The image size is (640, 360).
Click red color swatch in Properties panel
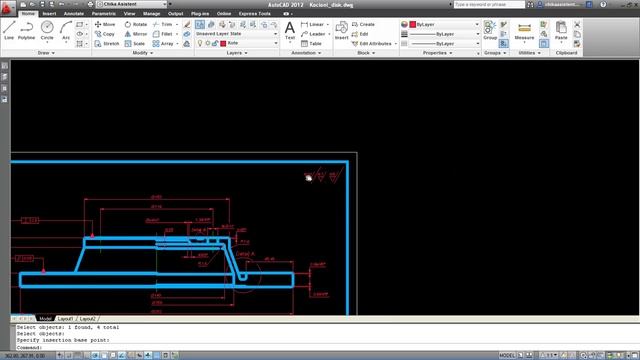(413, 24)
